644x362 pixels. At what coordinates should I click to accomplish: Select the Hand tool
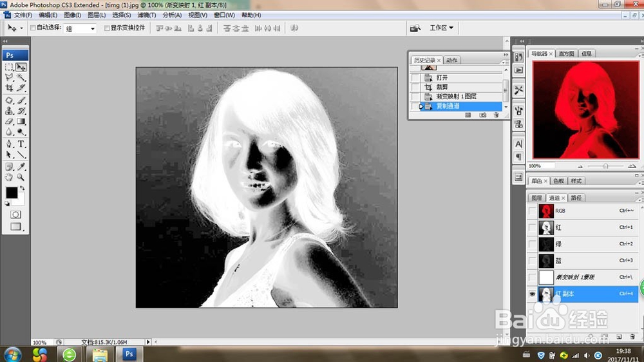9,177
